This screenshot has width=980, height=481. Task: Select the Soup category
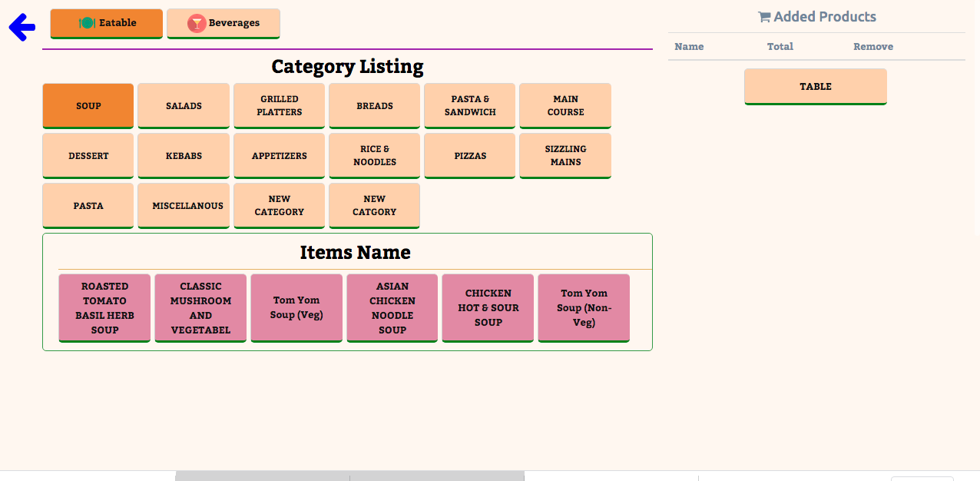[x=88, y=106]
